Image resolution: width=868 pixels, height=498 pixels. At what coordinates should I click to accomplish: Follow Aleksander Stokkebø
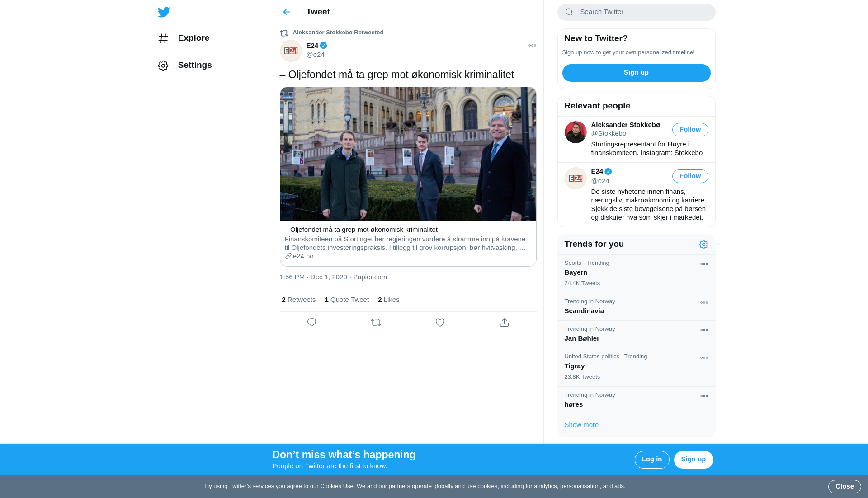(x=690, y=130)
